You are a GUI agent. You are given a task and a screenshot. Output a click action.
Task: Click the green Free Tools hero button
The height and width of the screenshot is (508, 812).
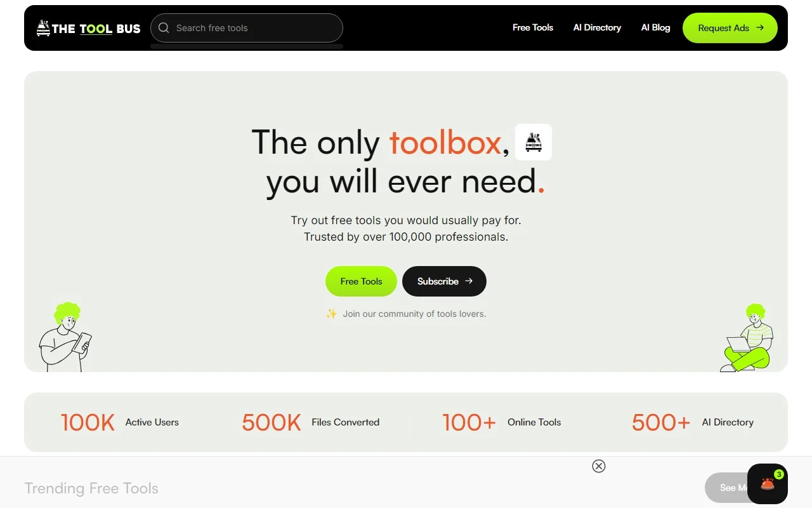361,281
